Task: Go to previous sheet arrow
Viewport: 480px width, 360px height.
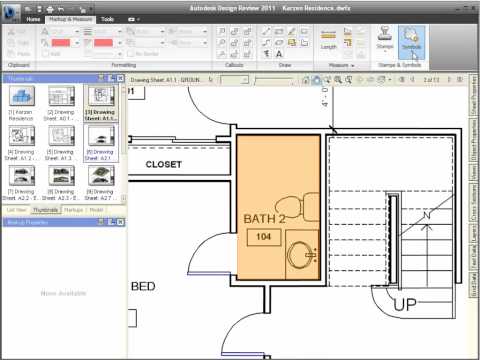Action: click(x=412, y=80)
